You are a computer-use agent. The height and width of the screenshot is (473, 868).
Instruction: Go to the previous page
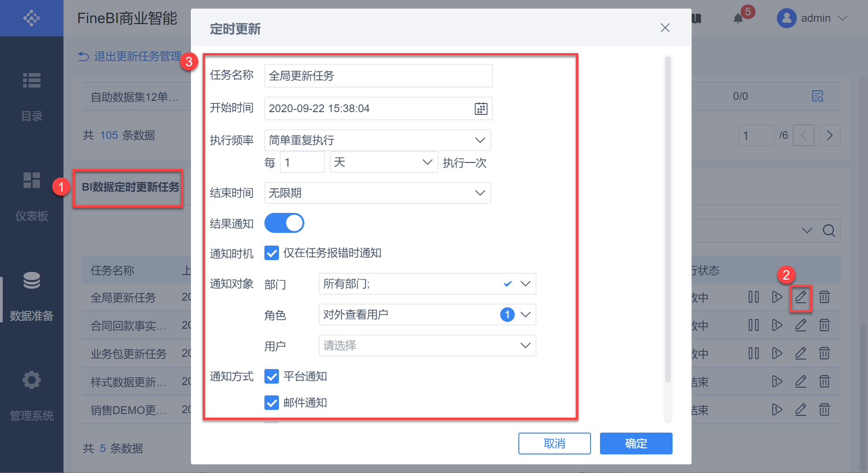804,135
